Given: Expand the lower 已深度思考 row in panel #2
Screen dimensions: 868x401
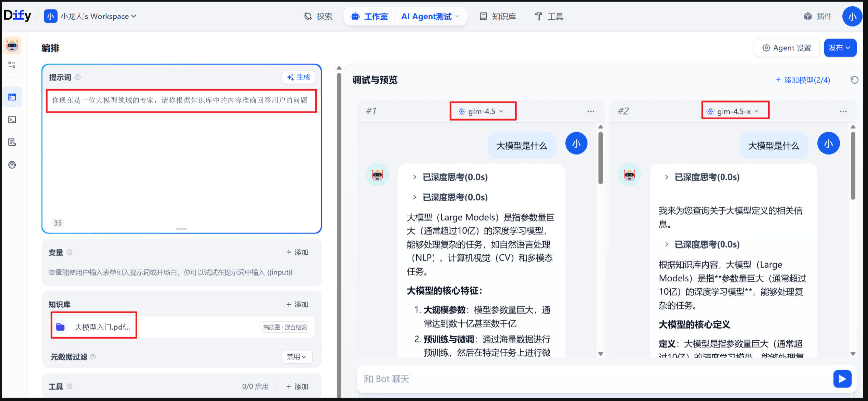Looking at the screenshot, I should pos(702,244).
